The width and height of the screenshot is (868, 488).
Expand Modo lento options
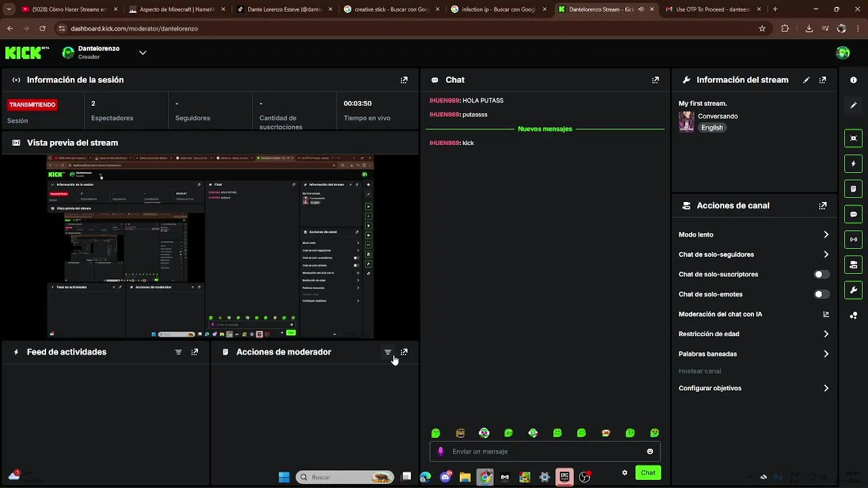point(826,235)
